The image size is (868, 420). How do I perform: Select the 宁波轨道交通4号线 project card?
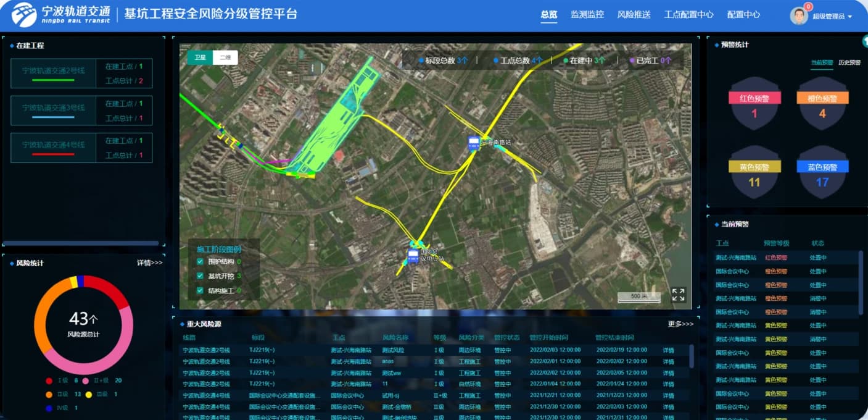click(81, 148)
